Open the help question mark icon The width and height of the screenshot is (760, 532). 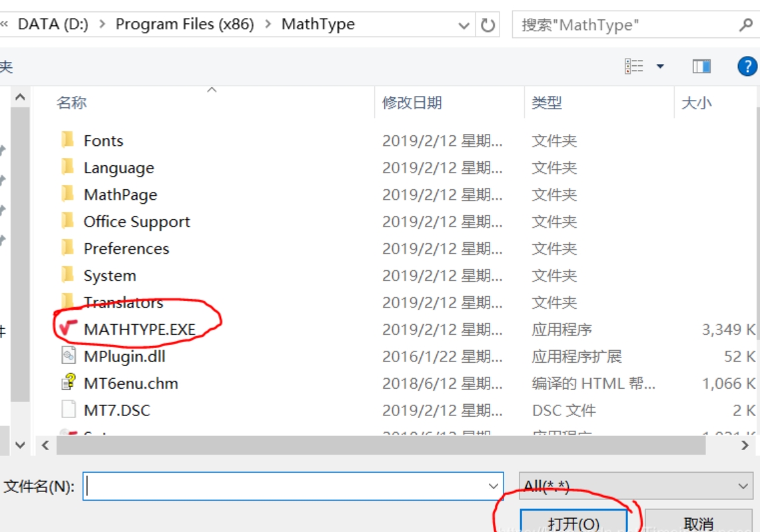[x=747, y=66]
